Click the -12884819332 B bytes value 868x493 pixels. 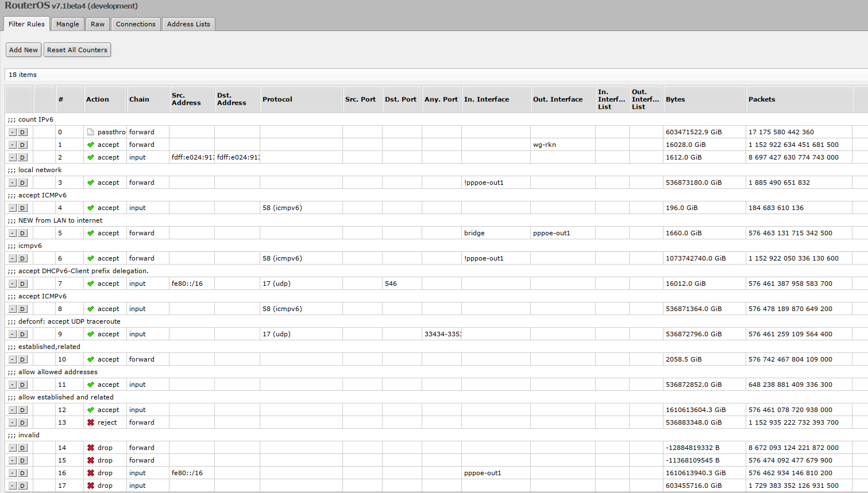[692, 448]
